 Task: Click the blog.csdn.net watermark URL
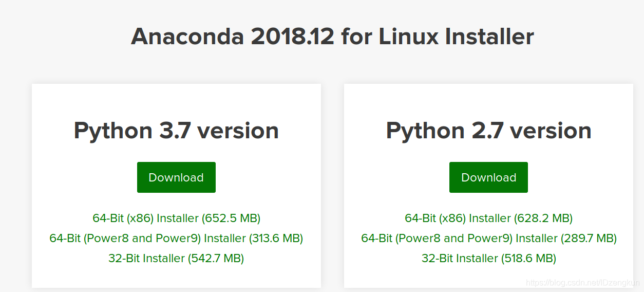click(x=583, y=283)
